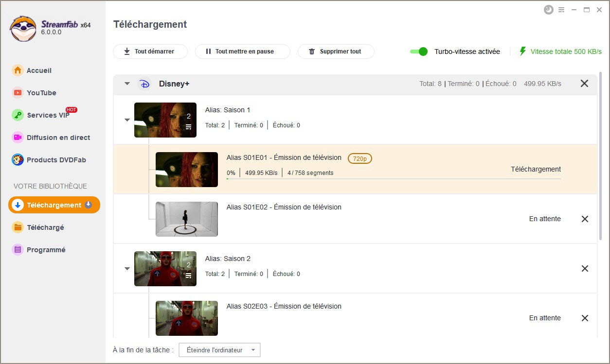This screenshot has width=610, height=364.
Task: Click the 'Alias: Saison 2' title
Action: tap(228, 259)
